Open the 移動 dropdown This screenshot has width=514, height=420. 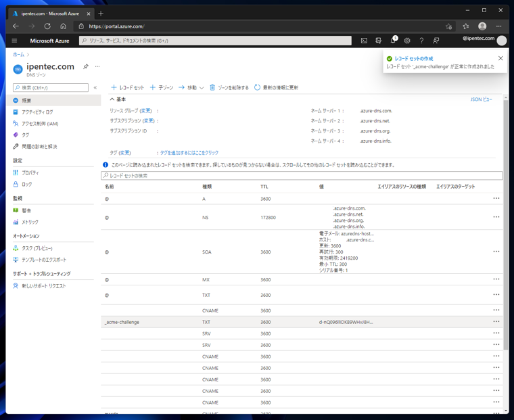click(191, 87)
